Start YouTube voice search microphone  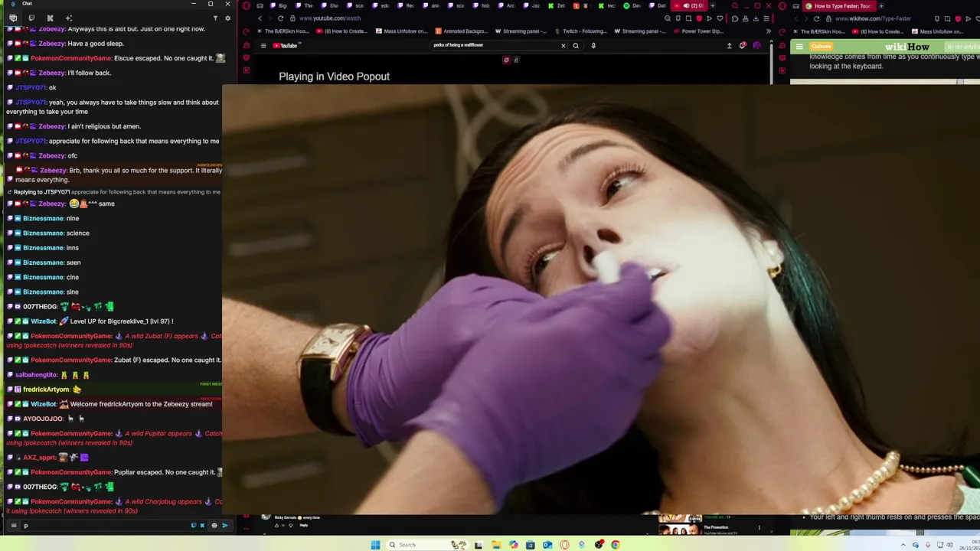[593, 46]
